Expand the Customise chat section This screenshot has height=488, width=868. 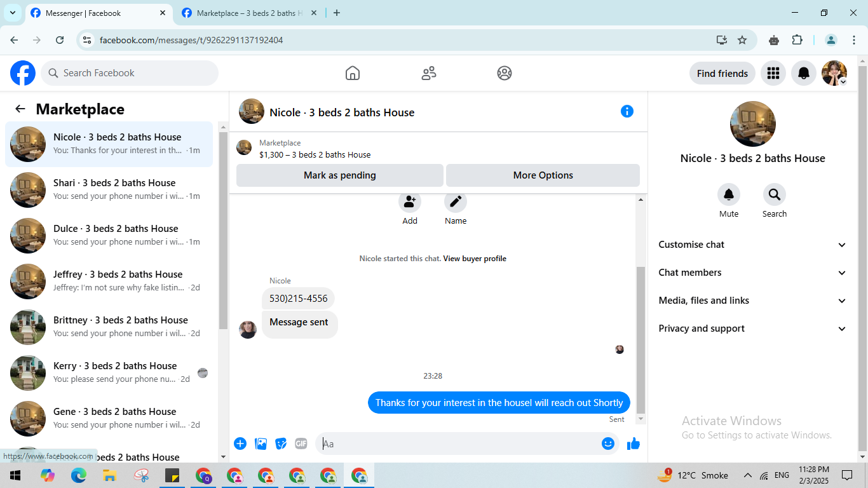752,245
